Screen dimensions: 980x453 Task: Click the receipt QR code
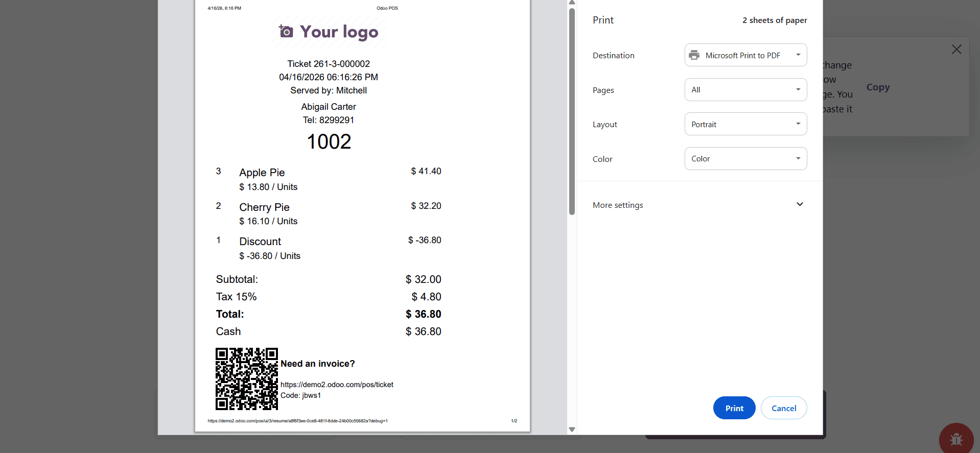247,379
